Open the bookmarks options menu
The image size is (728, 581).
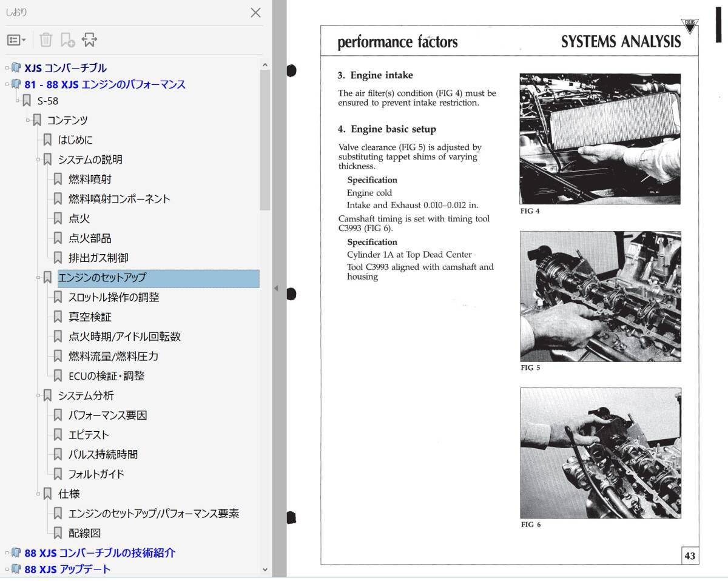tap(16, 40)
